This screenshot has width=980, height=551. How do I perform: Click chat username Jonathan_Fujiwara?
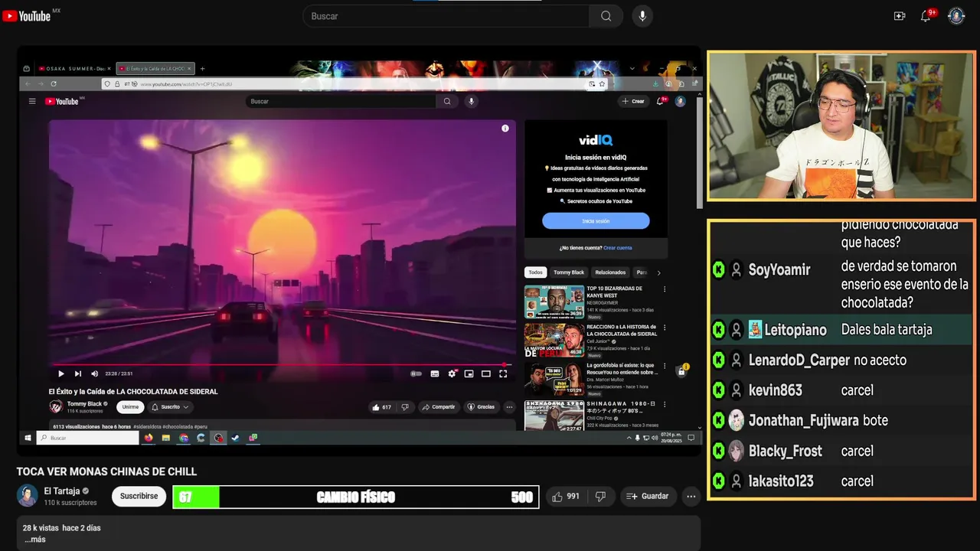[803, 420]
